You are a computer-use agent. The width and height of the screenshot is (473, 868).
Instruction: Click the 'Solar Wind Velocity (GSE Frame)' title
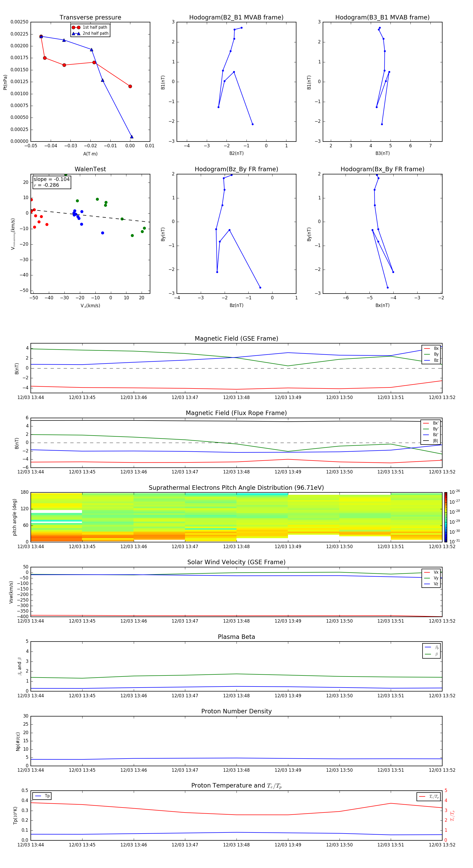[x=236, y=562]
